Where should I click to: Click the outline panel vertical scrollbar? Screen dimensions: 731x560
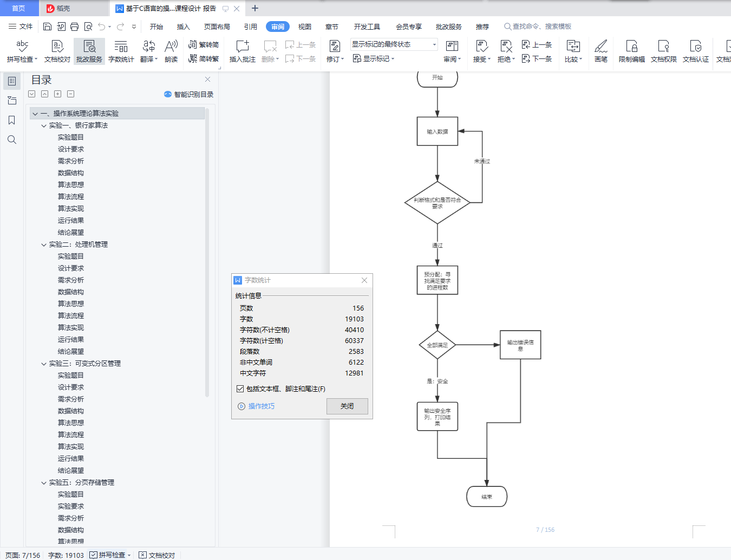(x=207, y=252)
